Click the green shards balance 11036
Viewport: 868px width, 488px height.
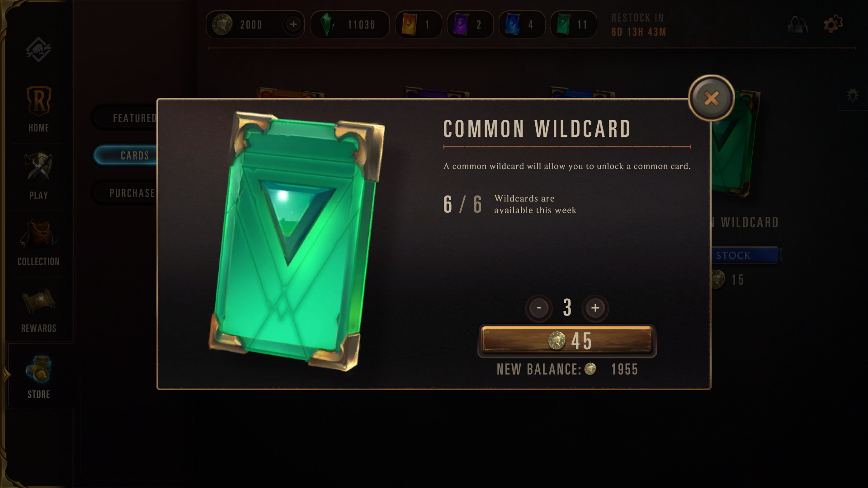pyautogui.click(x=350, y=24)
